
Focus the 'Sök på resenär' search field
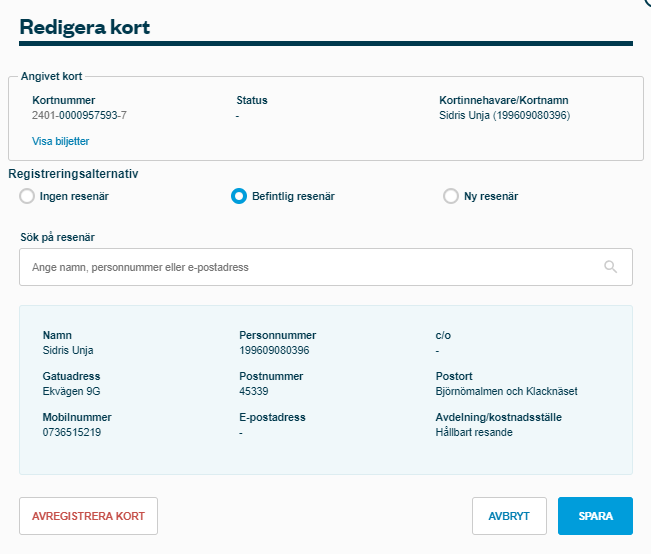[310, 267]
